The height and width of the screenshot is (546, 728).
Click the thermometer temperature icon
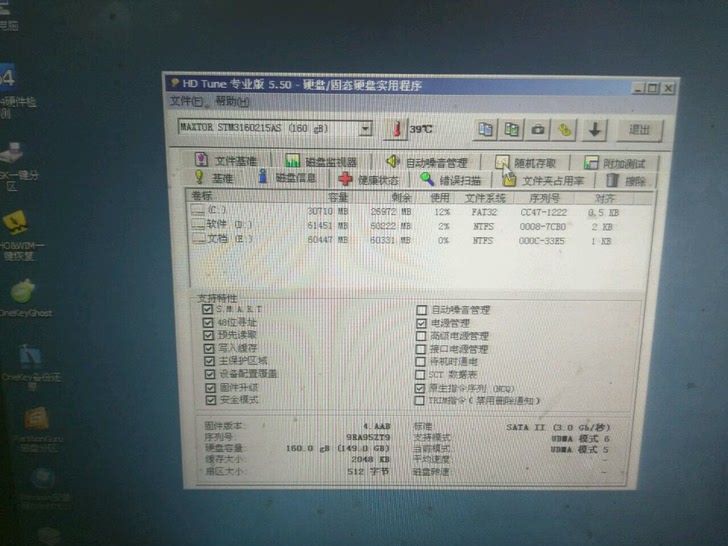tap(396, 129)
